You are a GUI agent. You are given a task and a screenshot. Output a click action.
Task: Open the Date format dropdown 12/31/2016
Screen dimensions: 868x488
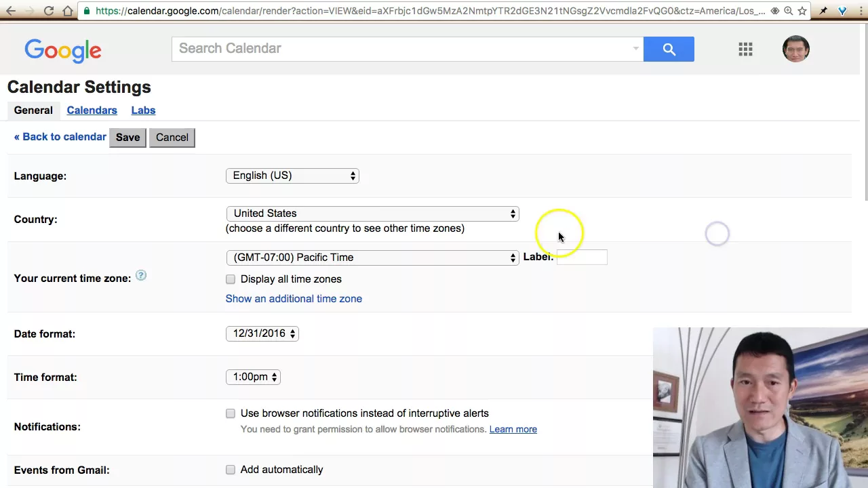point(262,333)
